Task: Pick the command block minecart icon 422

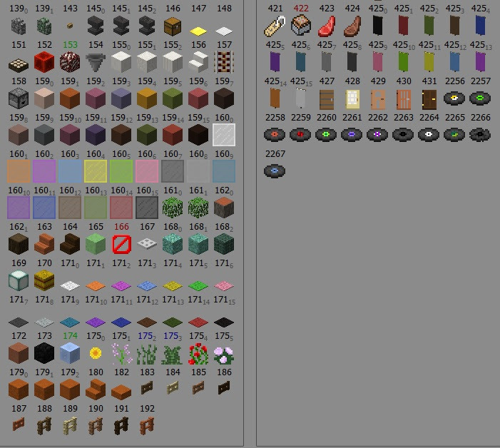Action: [301, 26]
